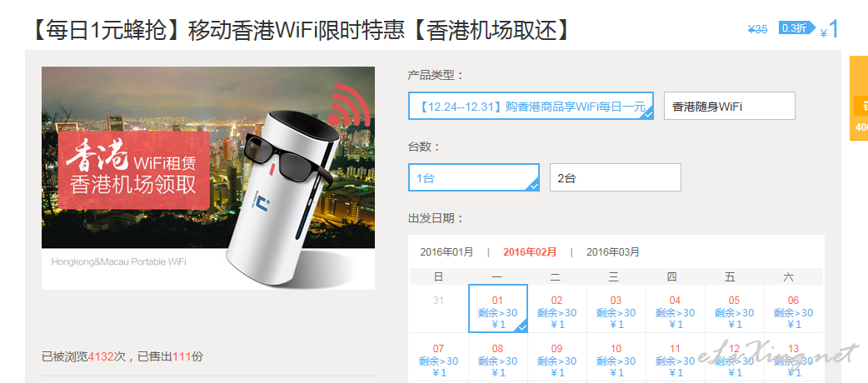Pick departure date 10 in calendar
This screenshot has width=868, height=383.
click(x=616, y=357)
